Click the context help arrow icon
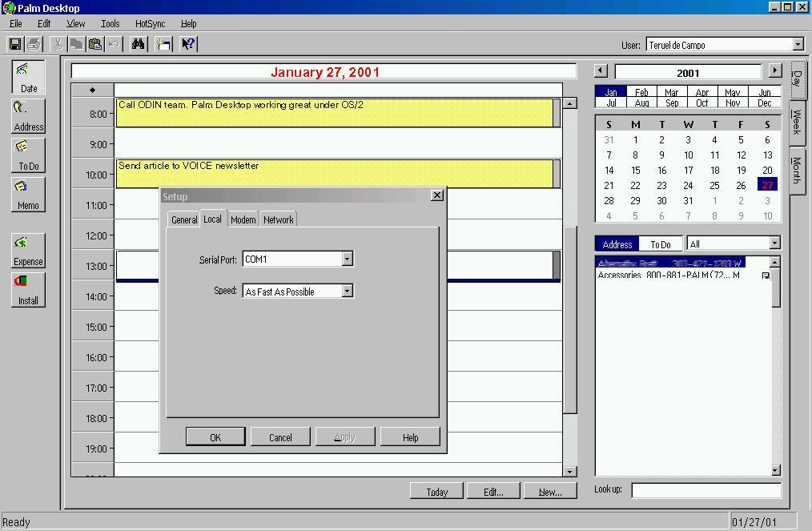This screenshot has width=812, height=531. (188, 44)
